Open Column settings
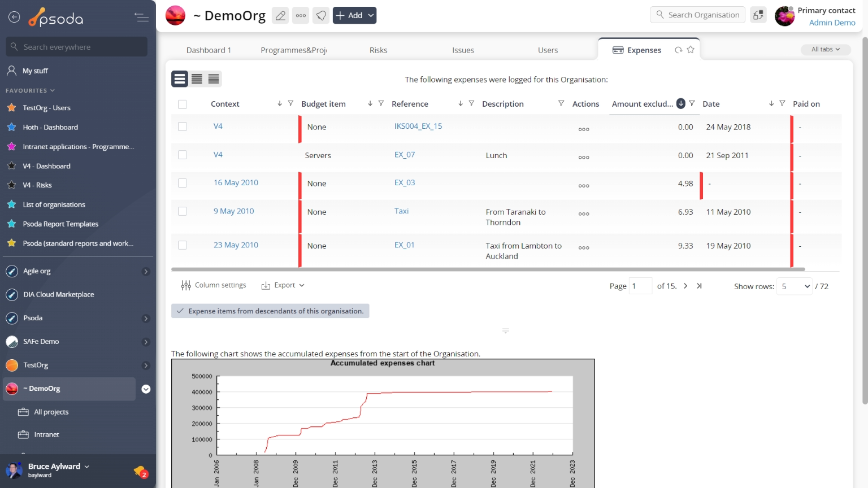This screenshot has width=868, height=488. tap(214, 285)
